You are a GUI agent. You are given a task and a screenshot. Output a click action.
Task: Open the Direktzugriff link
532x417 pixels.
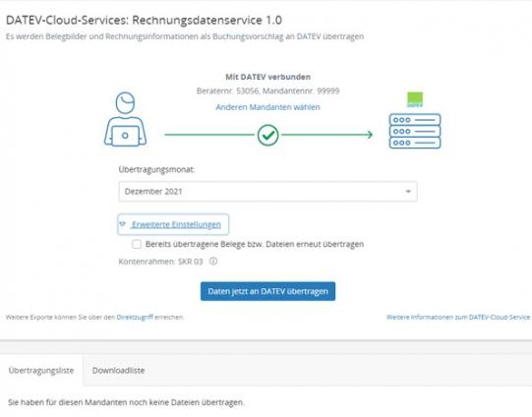pos(135,317)
